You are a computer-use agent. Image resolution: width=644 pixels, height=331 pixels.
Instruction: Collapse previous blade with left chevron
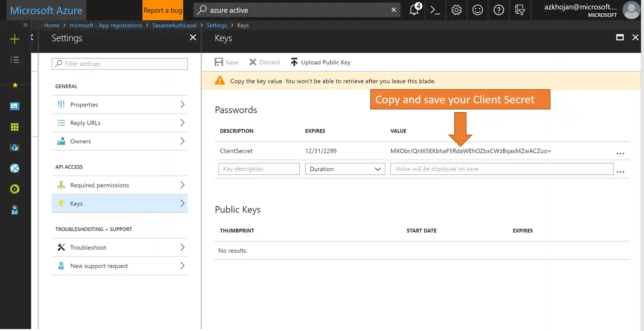32,37
